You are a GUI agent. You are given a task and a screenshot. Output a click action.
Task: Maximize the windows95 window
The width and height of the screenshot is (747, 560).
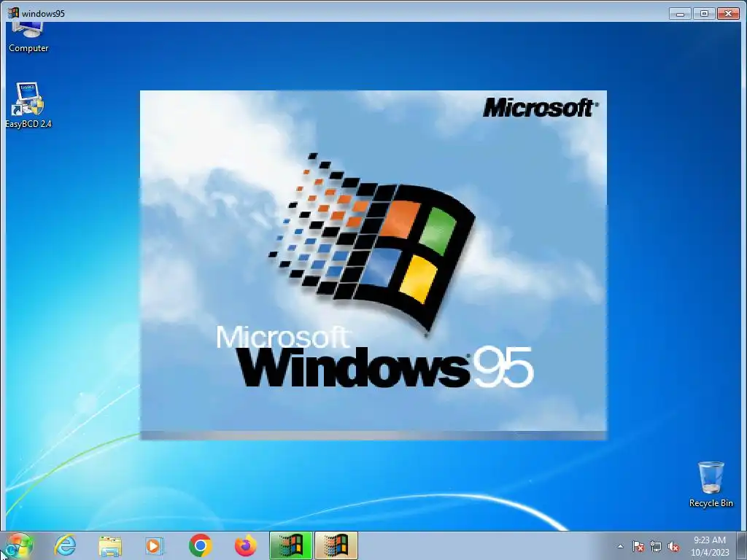704,13
